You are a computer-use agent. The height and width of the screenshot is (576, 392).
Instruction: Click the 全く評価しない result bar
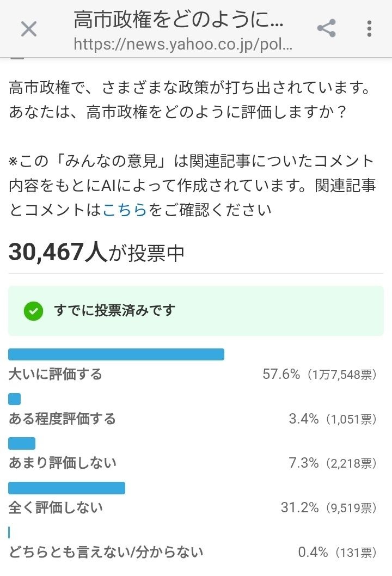66,488
